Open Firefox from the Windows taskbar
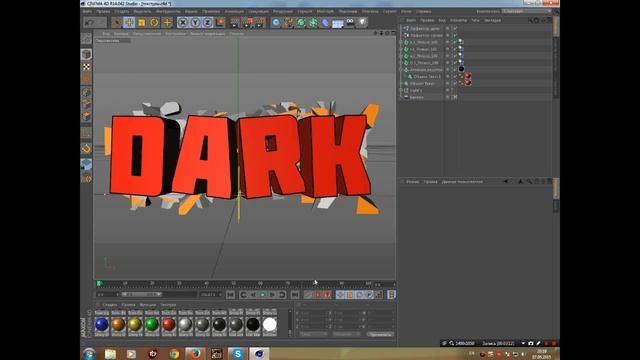The height and width of the screenshot is (360, 640). click(195, 354)
